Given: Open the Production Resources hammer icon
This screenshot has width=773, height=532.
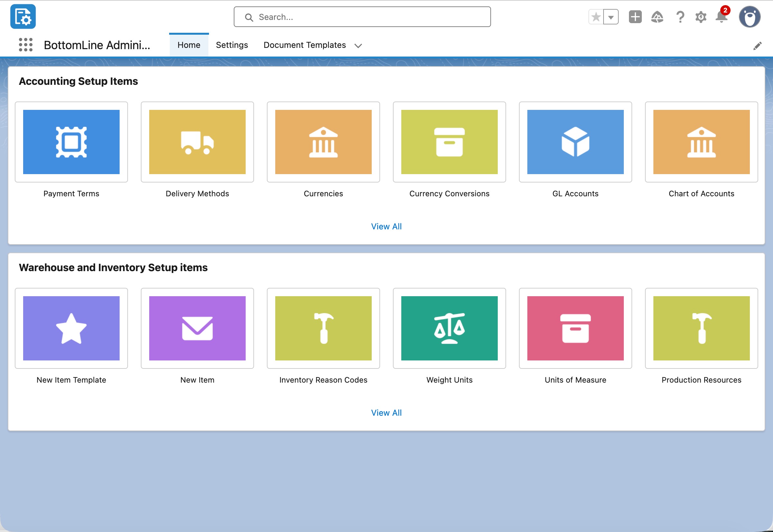Looking at the screenshot, I should coord(701,328).
